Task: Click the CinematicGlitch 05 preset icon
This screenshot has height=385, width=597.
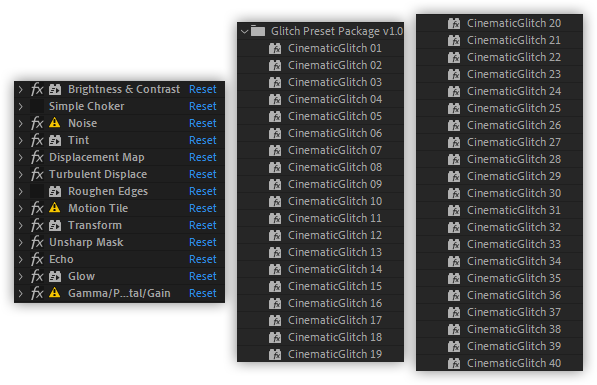Action: click(x=275, y=117)
